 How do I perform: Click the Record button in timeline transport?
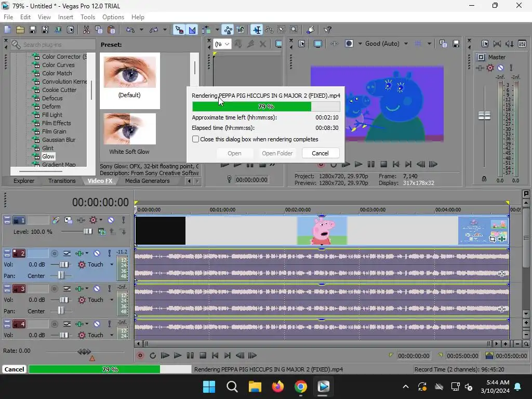tap(140, 355)
